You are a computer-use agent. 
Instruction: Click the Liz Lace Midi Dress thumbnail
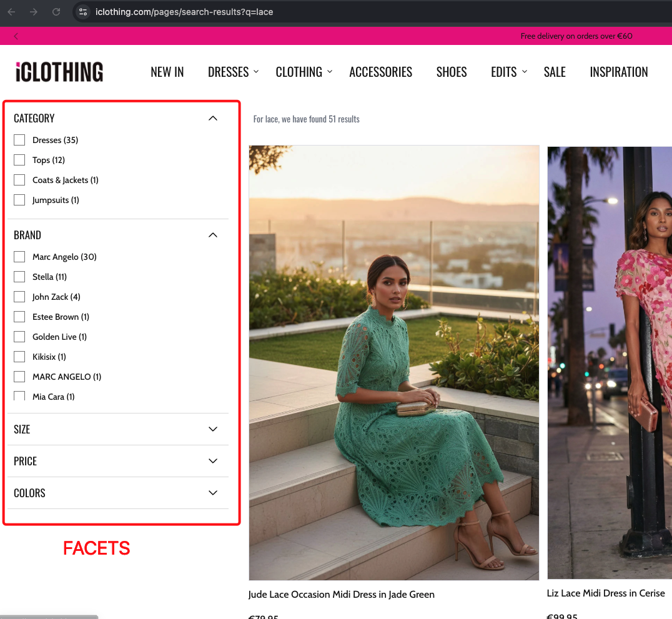click(x=609, y=362)
